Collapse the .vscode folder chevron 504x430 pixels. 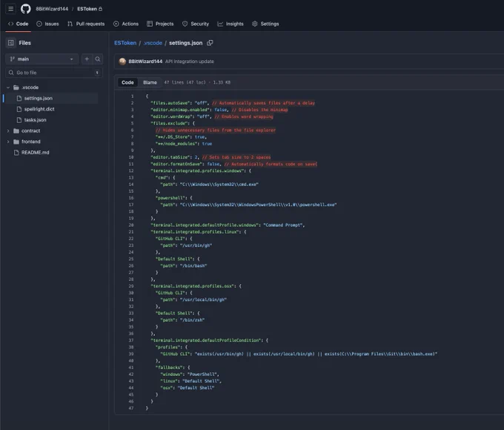(8, 87)
